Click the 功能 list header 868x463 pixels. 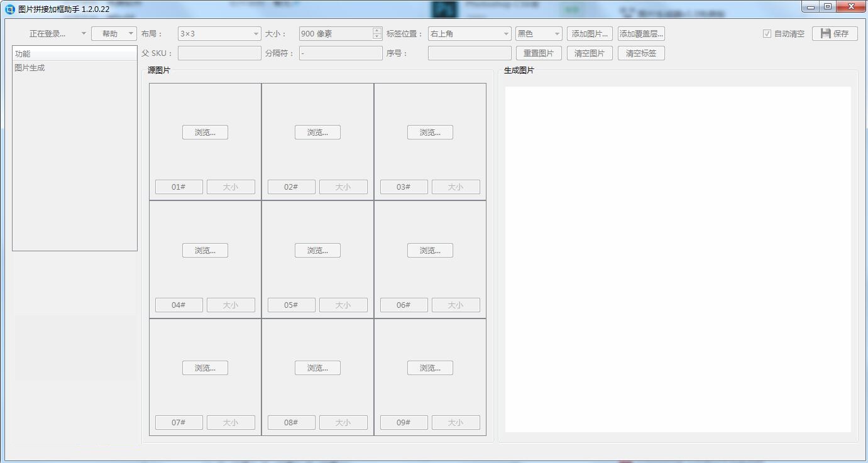(x=75, y=53)
